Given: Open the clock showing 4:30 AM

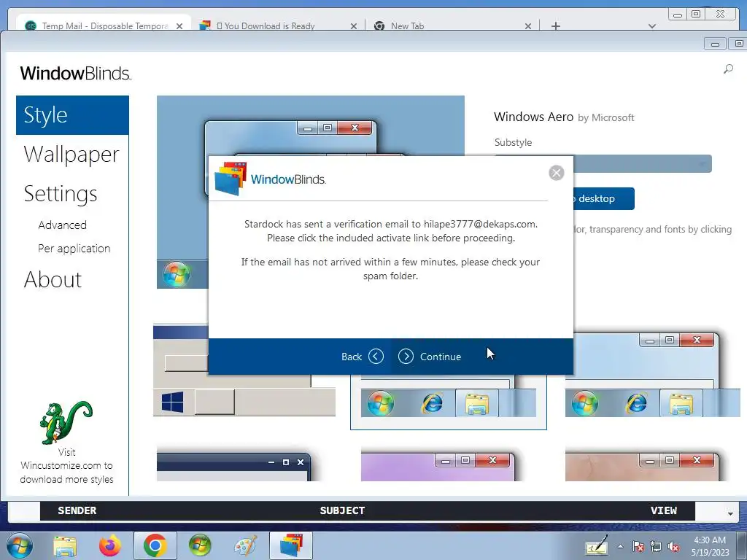Looking at the screenshot, I should [x=710, y=546].
